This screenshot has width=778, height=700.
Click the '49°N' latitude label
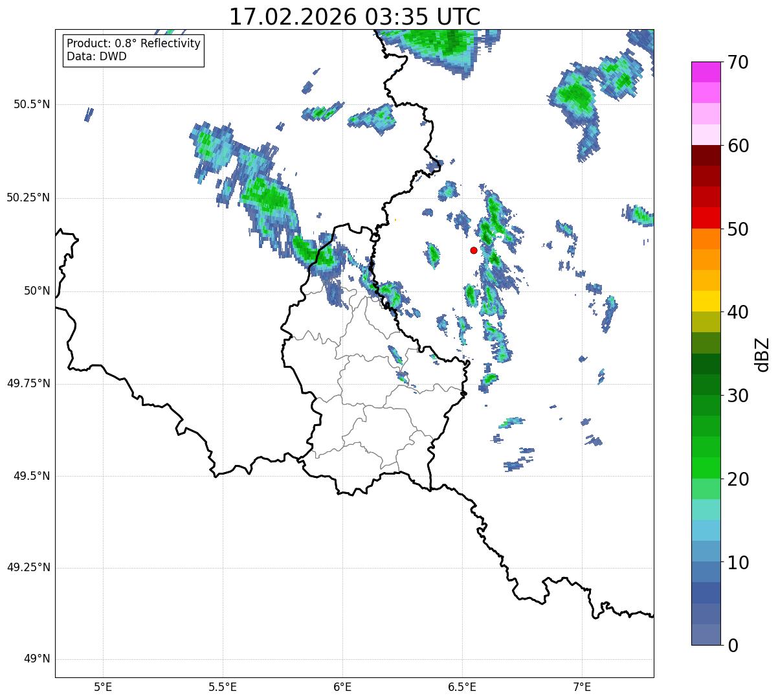(37, 659)
